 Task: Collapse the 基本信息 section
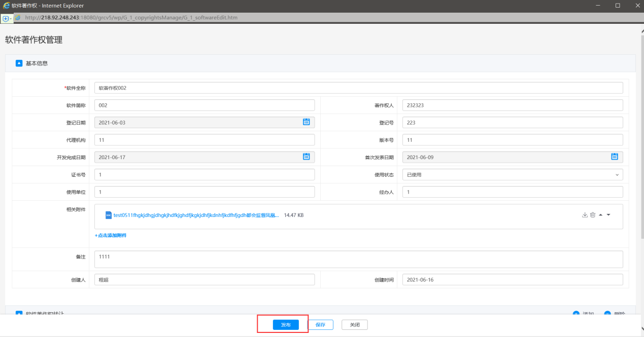19,63
